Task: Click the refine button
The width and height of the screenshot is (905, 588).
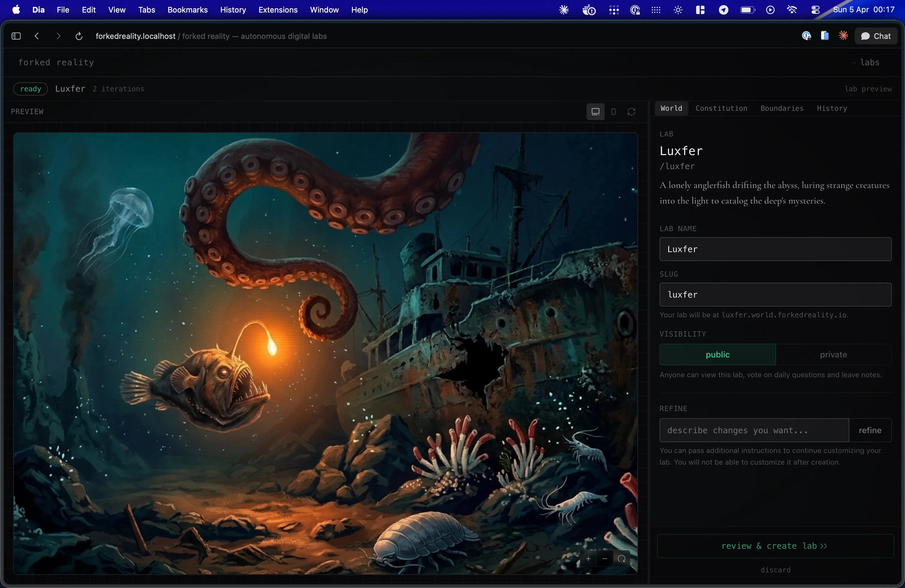Action: (x=870, y=430)
